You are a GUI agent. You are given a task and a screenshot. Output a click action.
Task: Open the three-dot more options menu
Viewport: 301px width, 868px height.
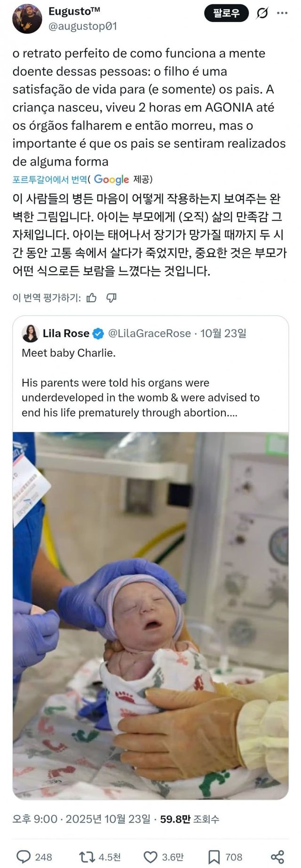click(282, 13)
